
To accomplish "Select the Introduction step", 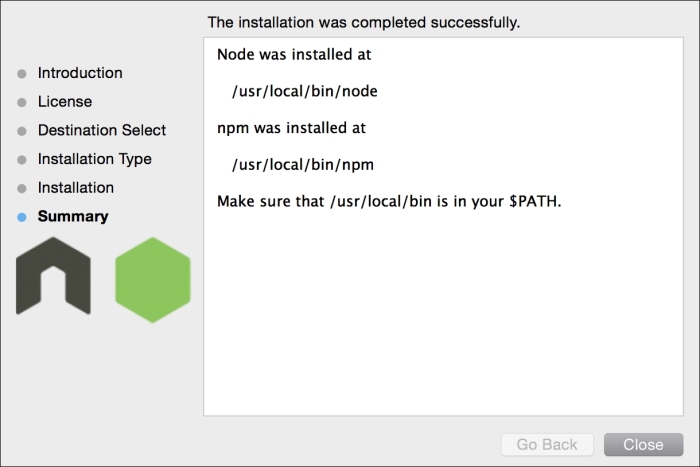I will point(80,73).
